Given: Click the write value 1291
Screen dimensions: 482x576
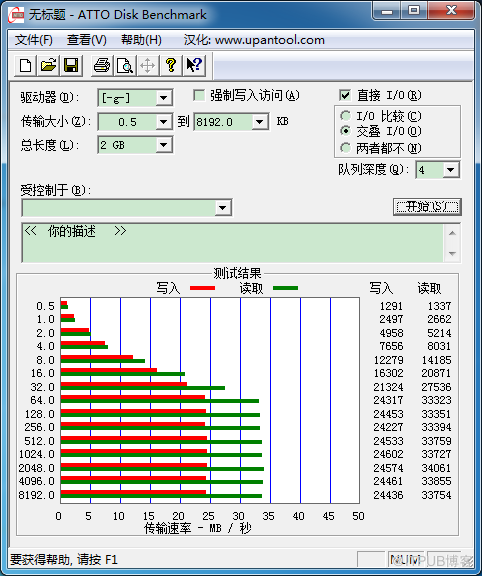Looking at the screenshot, I should click(x=391, y=306).
